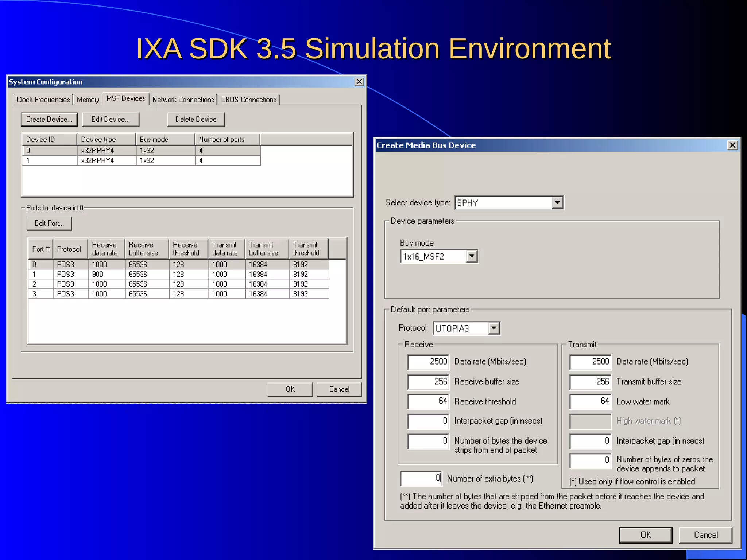747x560 pixels.
Task: Click the Receive buffer size column header
Action: 147,249
